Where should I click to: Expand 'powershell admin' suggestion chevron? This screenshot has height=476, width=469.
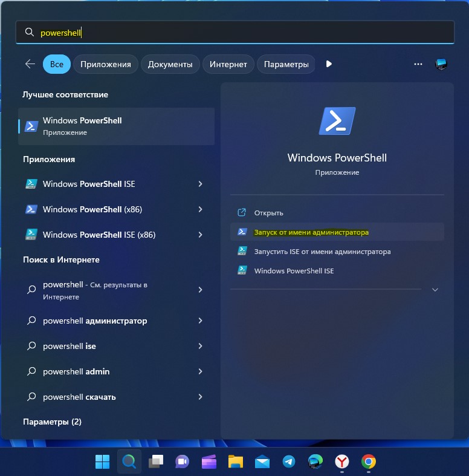point(200,371)
